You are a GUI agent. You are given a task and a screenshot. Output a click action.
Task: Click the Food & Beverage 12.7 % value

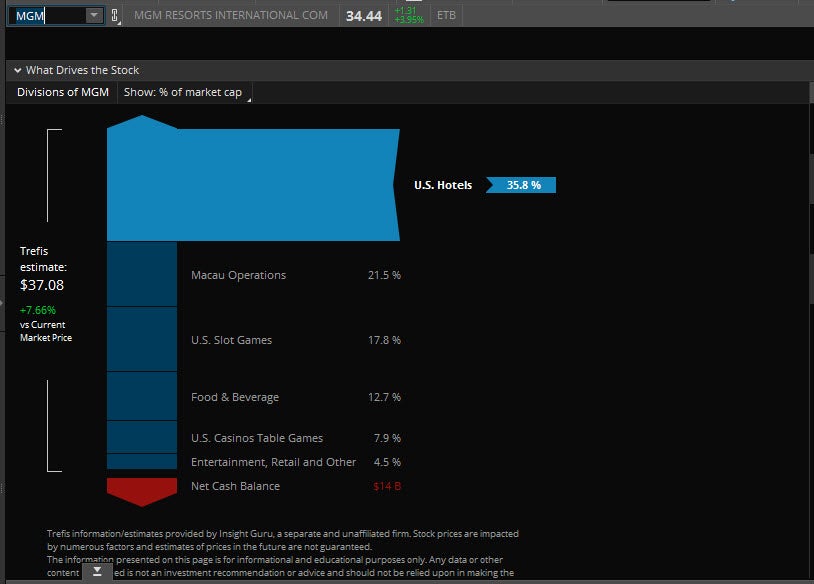(384, 397)
